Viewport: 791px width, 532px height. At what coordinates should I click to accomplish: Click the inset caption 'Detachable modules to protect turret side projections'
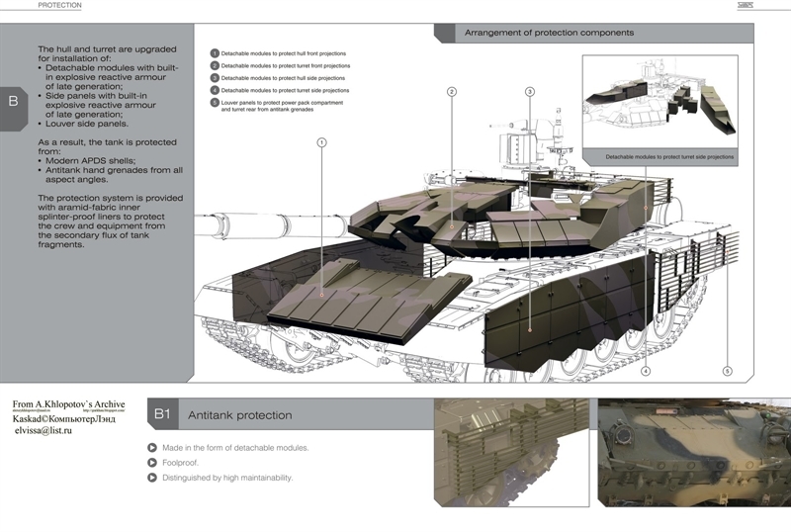(x=669, y=157)
